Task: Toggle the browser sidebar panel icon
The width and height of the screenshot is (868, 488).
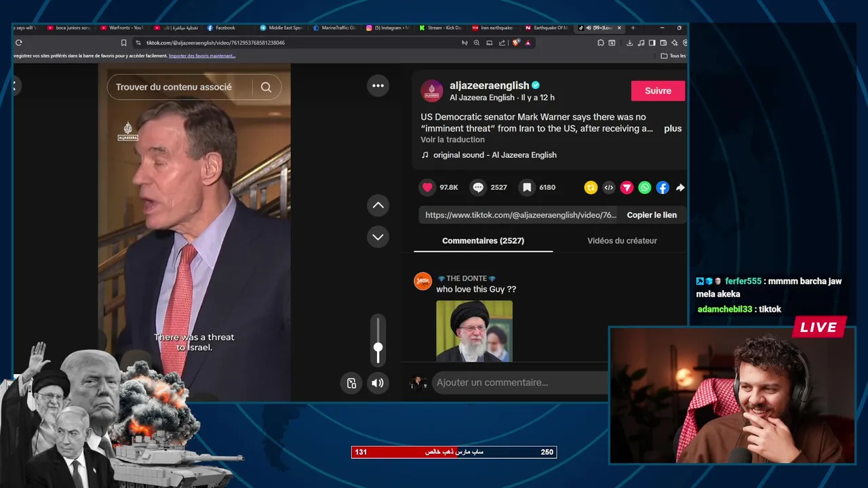Action: click(652, 43)
